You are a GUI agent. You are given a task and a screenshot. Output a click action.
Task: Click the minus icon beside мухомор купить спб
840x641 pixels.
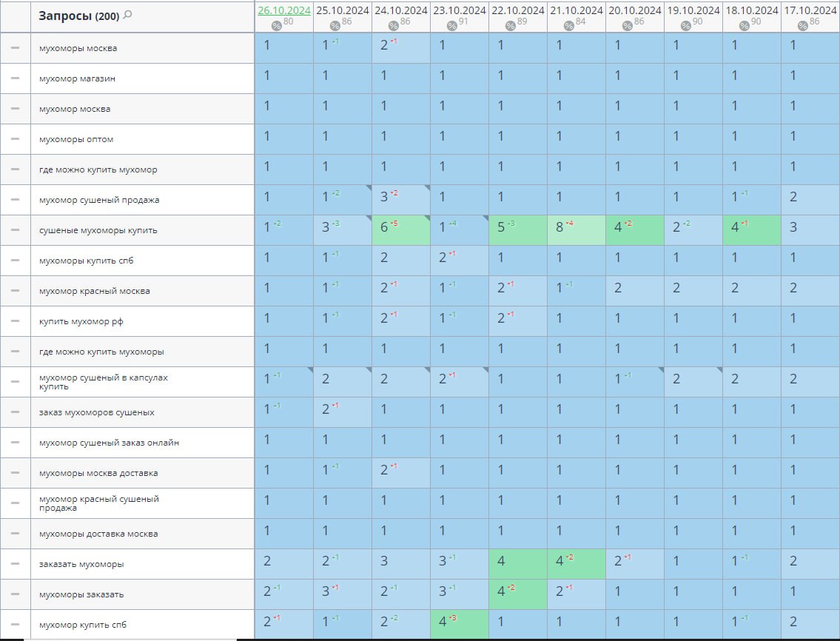coord(15,625)
